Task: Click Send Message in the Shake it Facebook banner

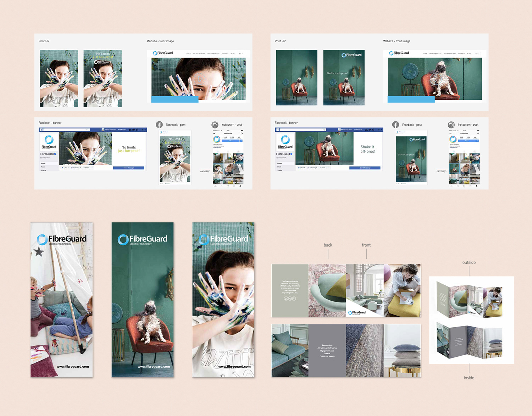Action: (x=365, y=168)
